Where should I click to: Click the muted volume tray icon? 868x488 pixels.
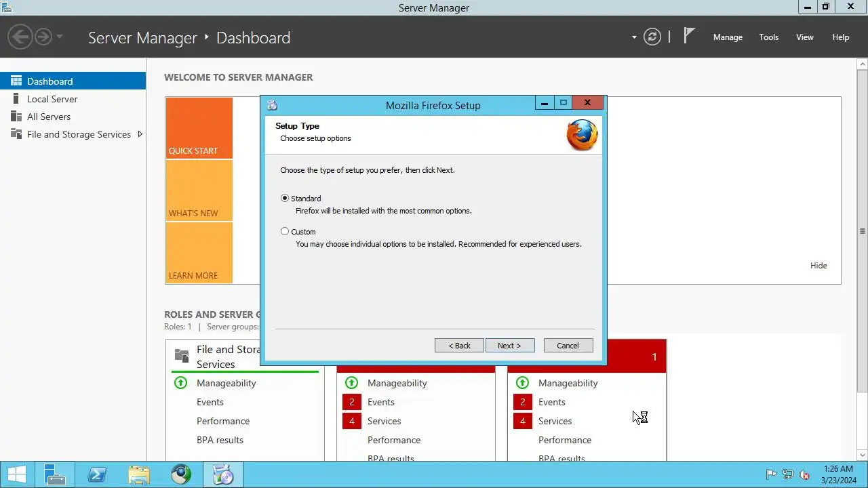(x=804, y=474)
